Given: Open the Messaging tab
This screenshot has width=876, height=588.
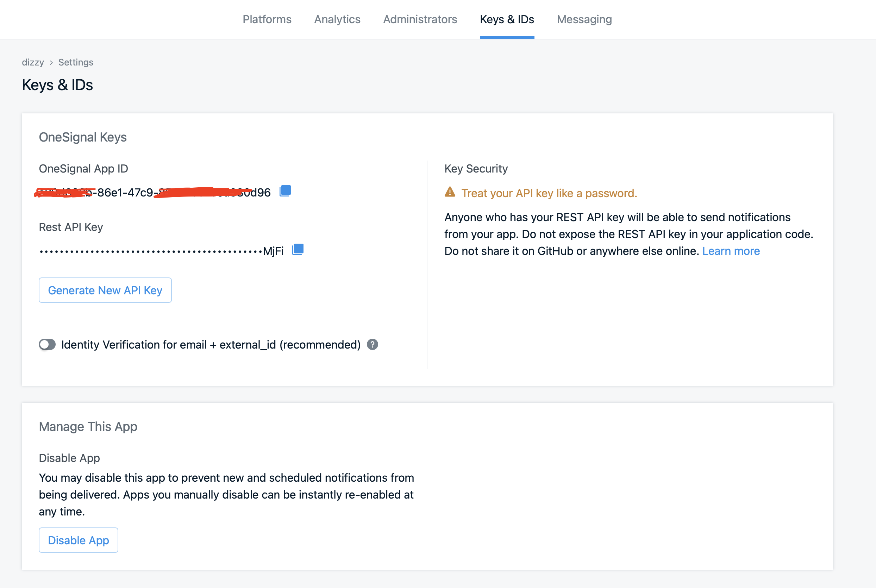Looking at the screenshot, I should pos(584,19).
